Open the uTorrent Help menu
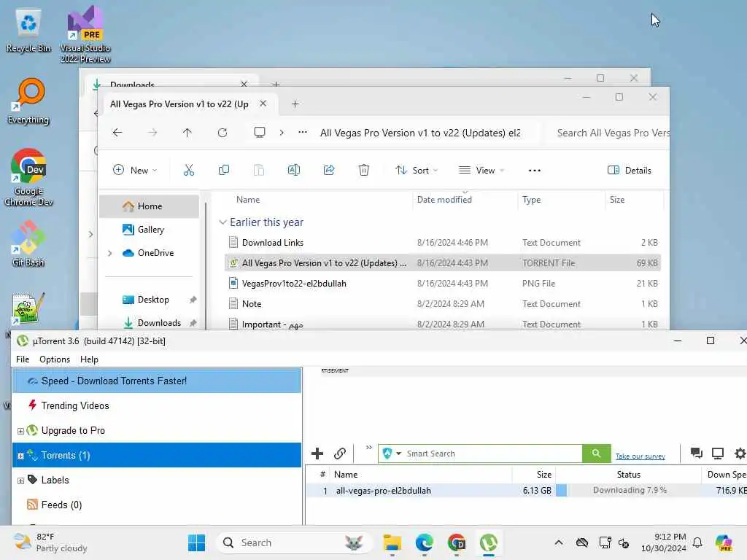This screenshot has width=747, height=560. pos(89,359)
